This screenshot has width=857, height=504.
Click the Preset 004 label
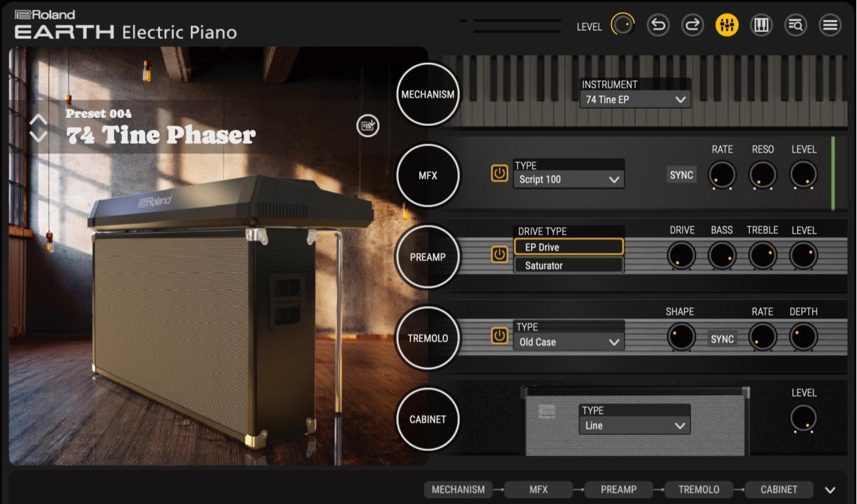tap(98, 113)
